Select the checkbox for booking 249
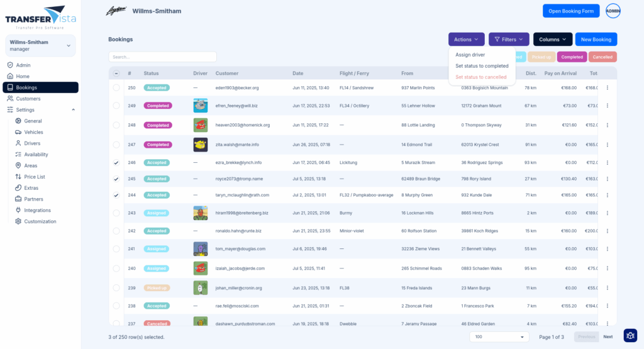Screen dimensions: 644x349 (116, 106)
